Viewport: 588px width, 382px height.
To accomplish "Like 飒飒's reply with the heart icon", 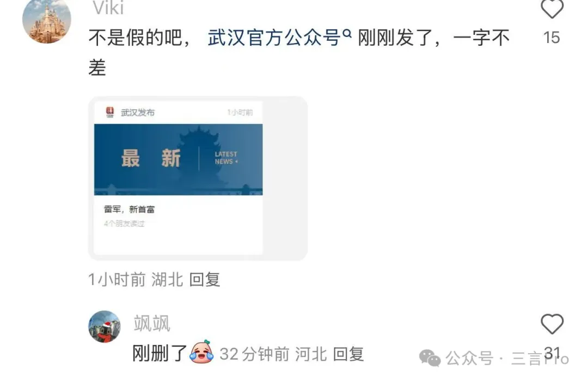I will click(x=552, y=324).
